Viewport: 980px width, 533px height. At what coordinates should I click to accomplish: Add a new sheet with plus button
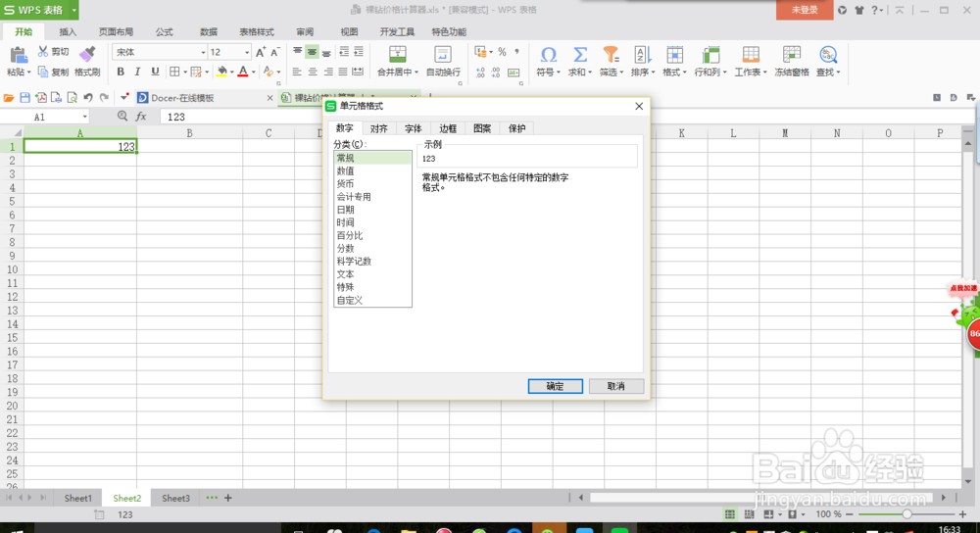click(x=228, y=498)
